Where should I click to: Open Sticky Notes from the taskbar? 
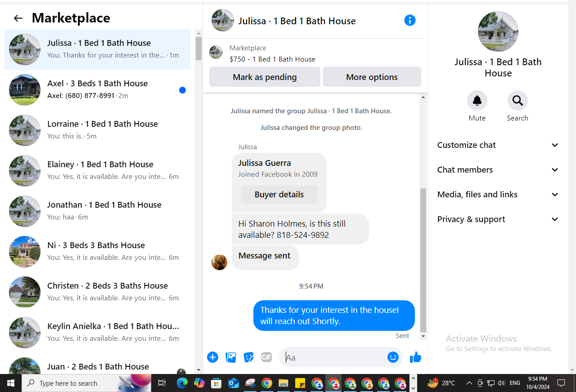[300, 383]
